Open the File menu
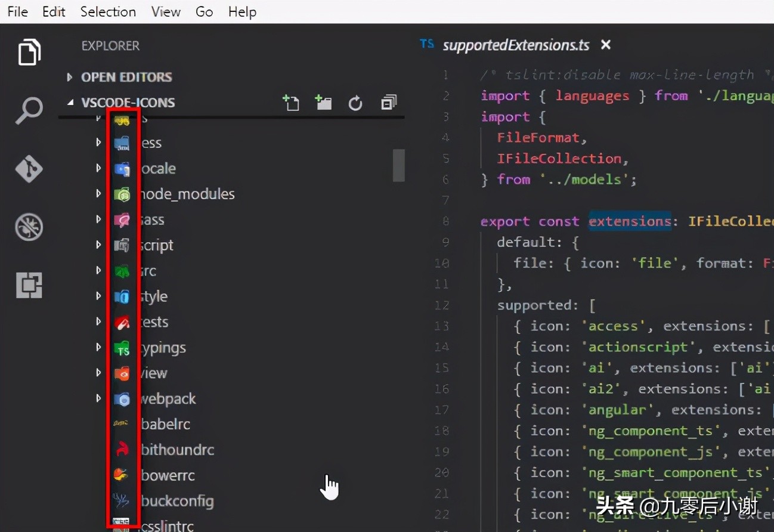Screen dimensions: 774x532 click(18, 12)
